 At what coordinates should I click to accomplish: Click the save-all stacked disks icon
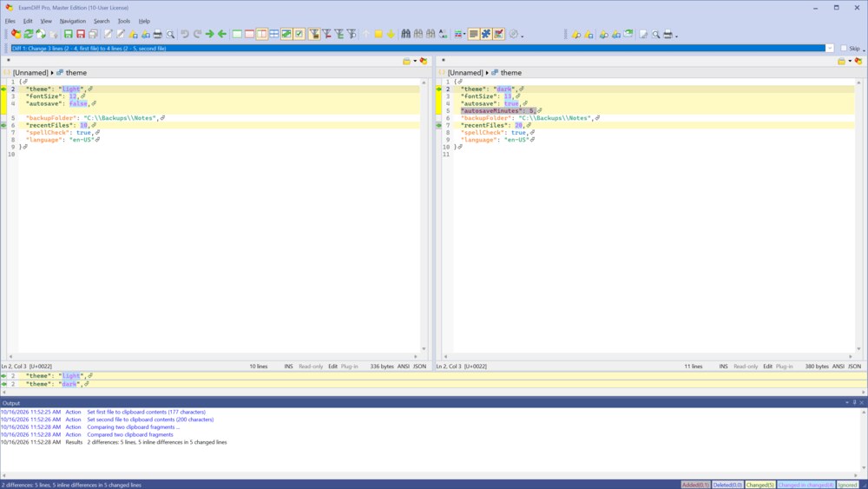click(93, 35)
